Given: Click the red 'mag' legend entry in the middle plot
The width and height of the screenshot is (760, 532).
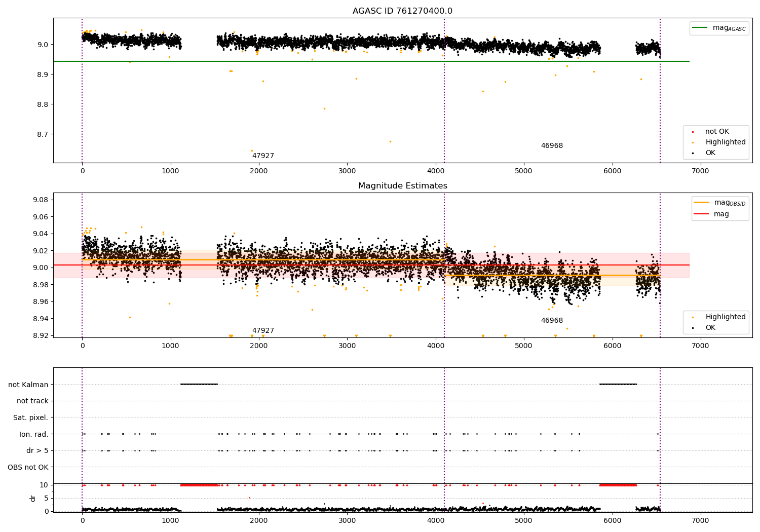Looking at the screenshot, I should 712,214.
